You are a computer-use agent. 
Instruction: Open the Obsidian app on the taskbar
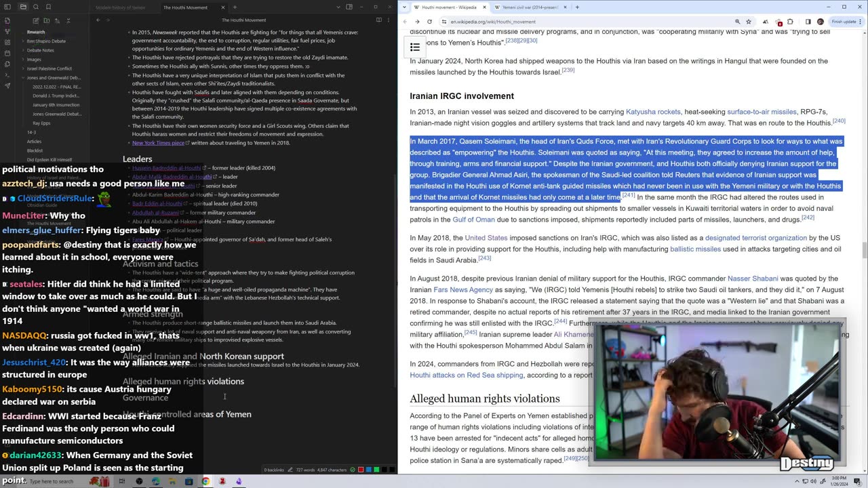point(239,481)
